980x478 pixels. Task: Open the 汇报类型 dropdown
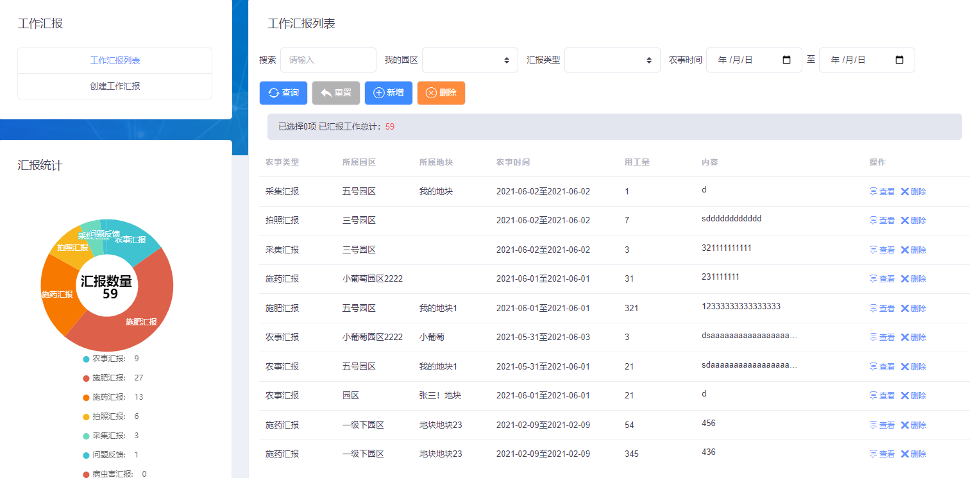[x=612, y=60]
